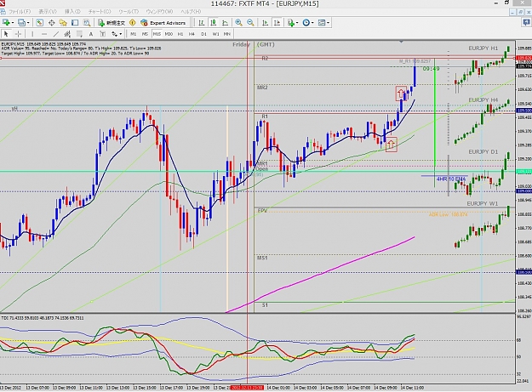Select the arrows objects tool

[x=115, y=34]
